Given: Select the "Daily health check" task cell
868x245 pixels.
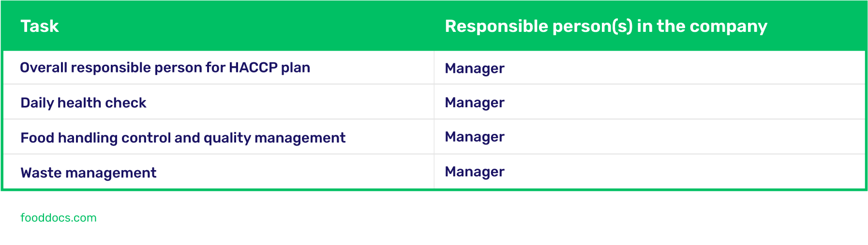Looking at the screenshot, I should pyautogui.click(x=83, y=103).
